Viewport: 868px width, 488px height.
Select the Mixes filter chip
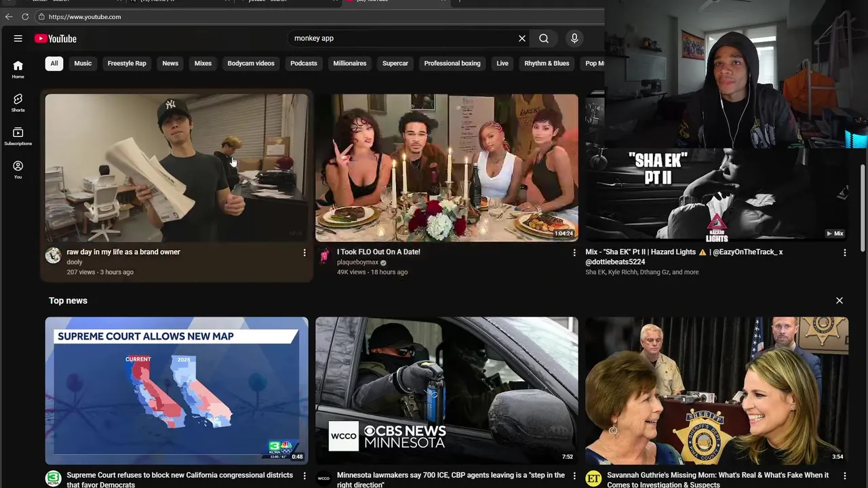(x=203, y=63)
